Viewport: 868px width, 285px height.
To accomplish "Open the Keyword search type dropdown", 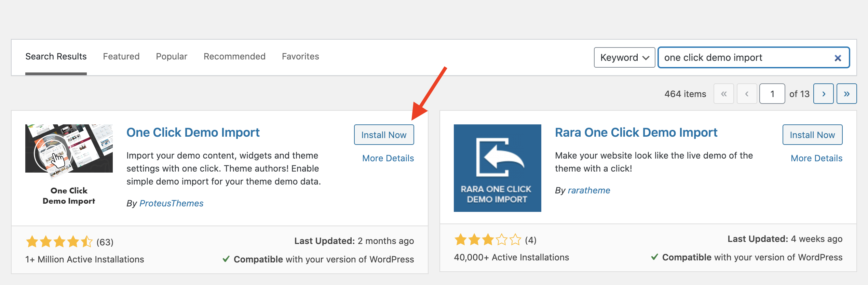I will (x=624, y=57).
